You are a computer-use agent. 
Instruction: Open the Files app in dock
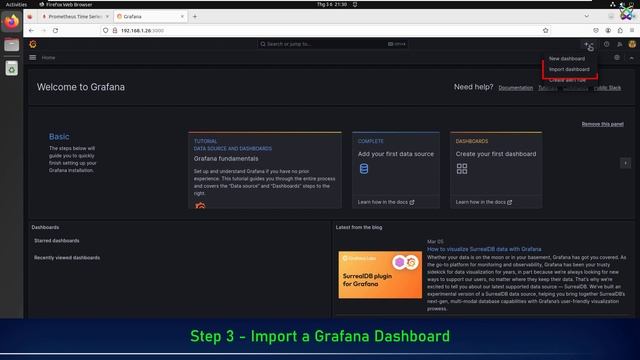[x=11, y=44]
